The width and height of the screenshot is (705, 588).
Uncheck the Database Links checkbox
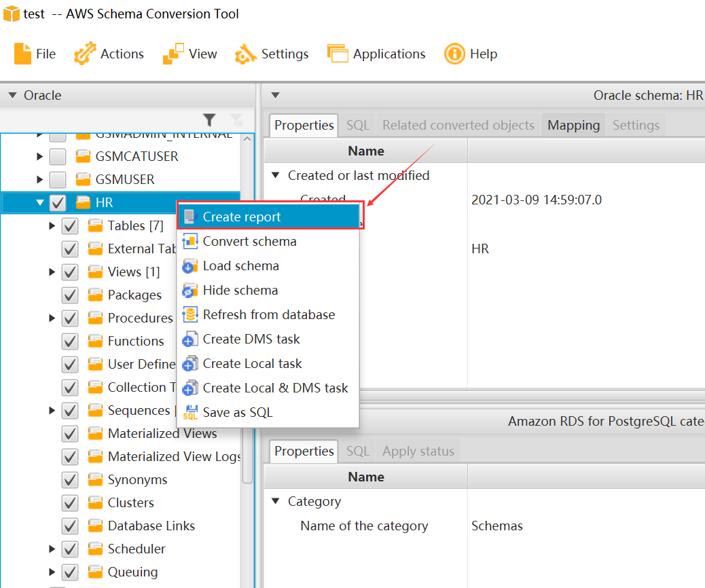click(x=70, y=526)
